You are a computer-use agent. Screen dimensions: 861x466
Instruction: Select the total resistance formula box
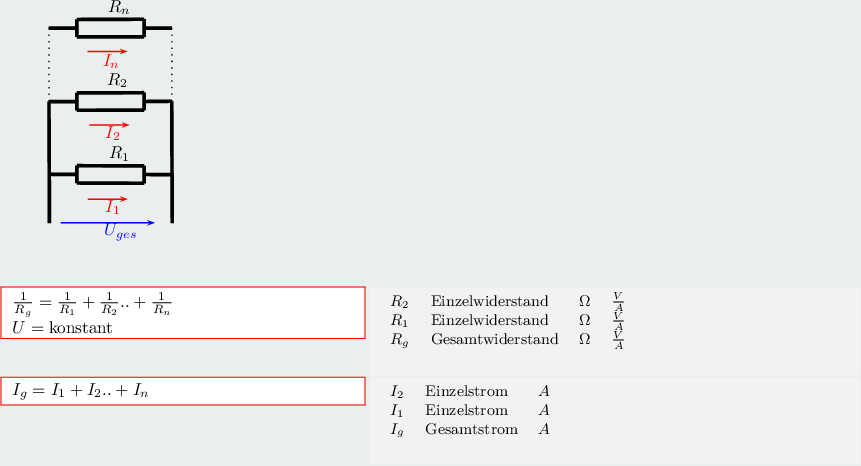(183, 312)
